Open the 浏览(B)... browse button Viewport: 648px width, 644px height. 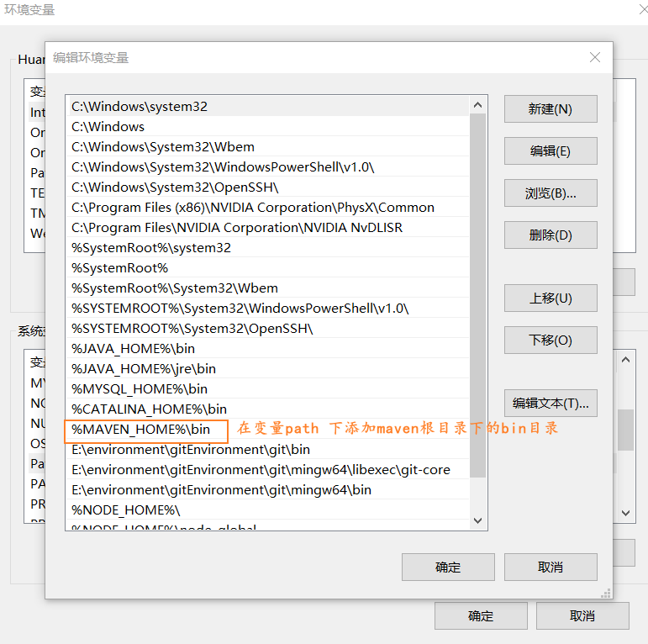tap(551, 193)
